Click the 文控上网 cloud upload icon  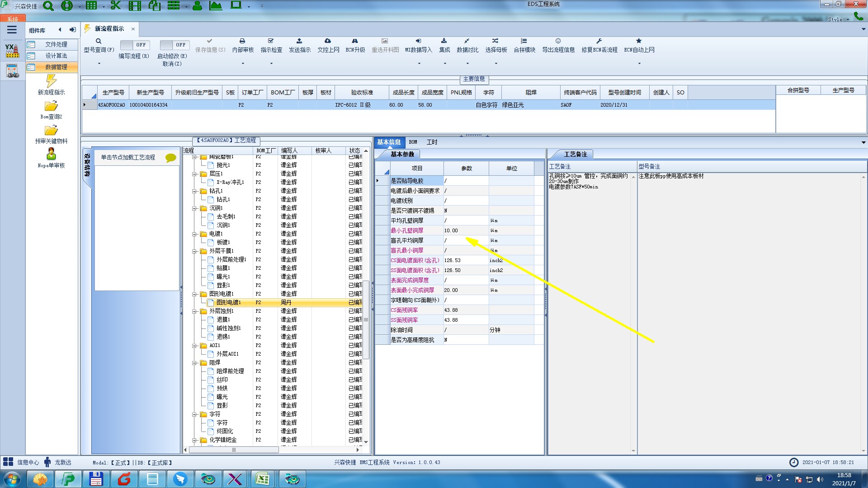pos(328,41)
